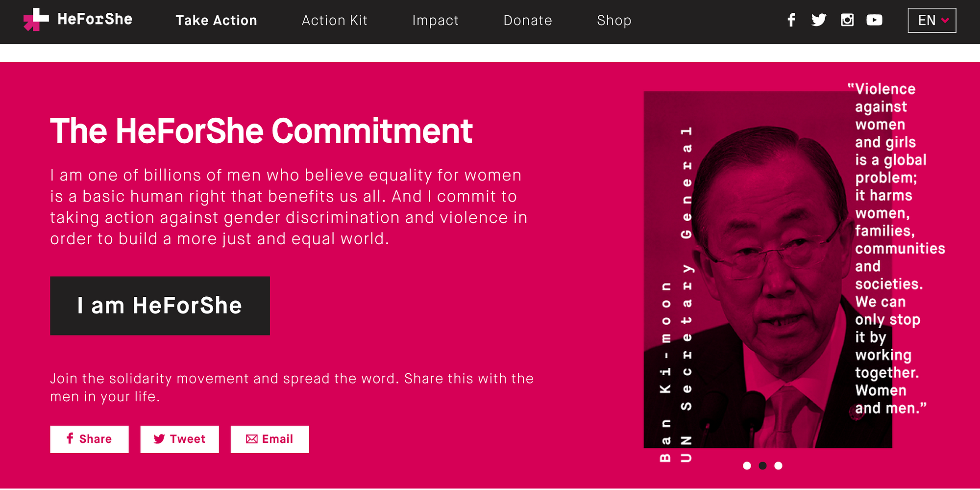Tweet the HeForShe commitment
Screen dimensions: 980x490
tap(179, 439)
